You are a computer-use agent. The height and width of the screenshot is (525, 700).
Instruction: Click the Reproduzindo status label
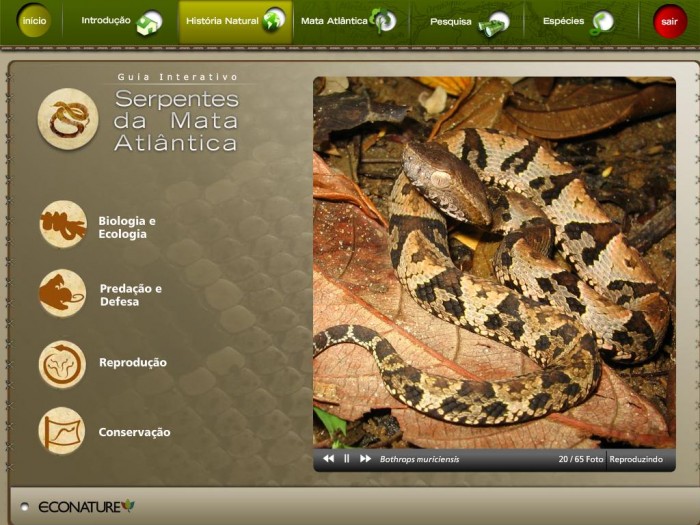tap(636, 459)
